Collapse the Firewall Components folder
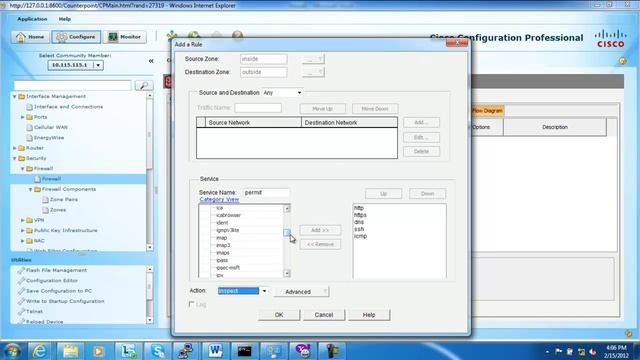Screen dimensions: 640x360 click(30, 189)
